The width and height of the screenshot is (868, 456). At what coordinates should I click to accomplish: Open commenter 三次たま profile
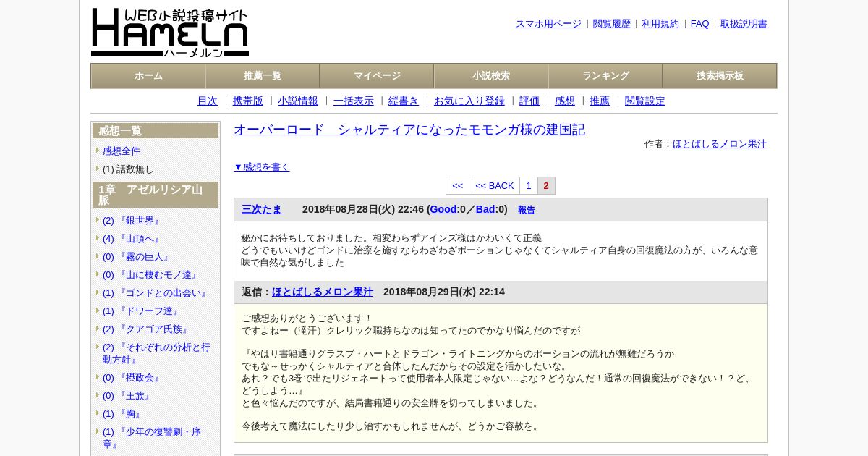click(262, 209)
